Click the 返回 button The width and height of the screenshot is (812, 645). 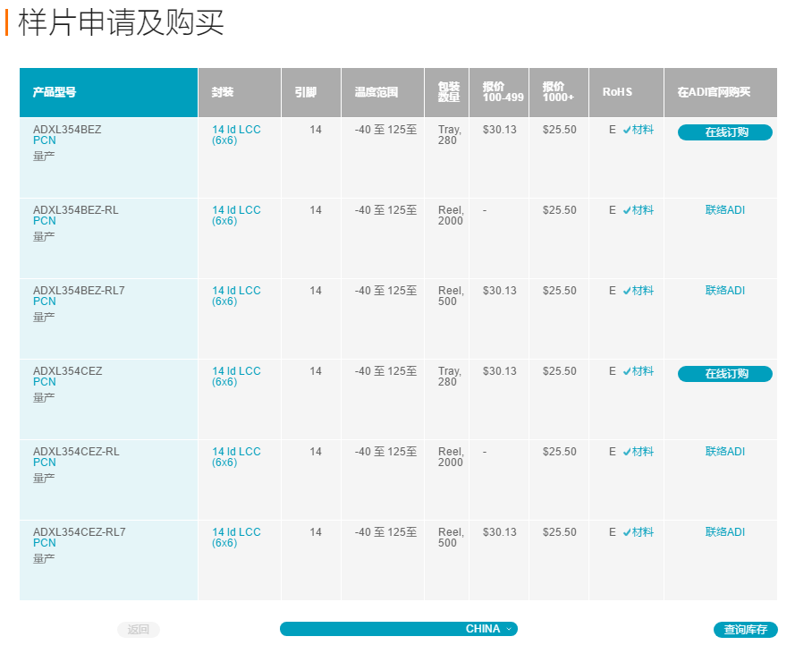pyautogui.click(x=139, y=630)
